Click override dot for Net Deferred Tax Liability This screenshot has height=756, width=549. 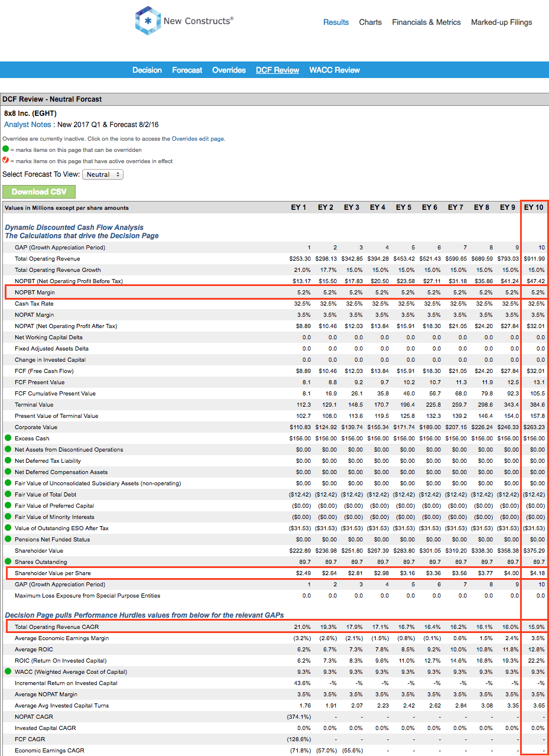8,460
